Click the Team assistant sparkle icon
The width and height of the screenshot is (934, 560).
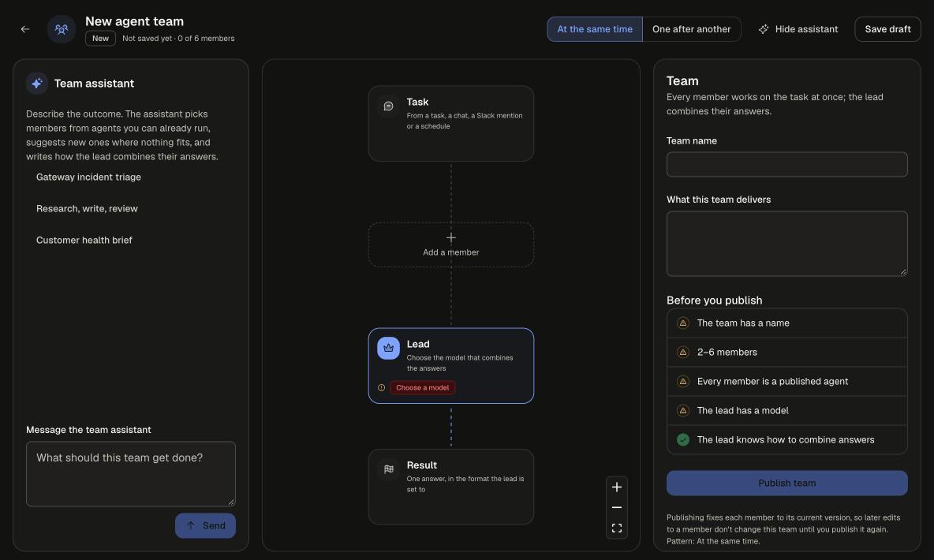[x=37, y=84]
